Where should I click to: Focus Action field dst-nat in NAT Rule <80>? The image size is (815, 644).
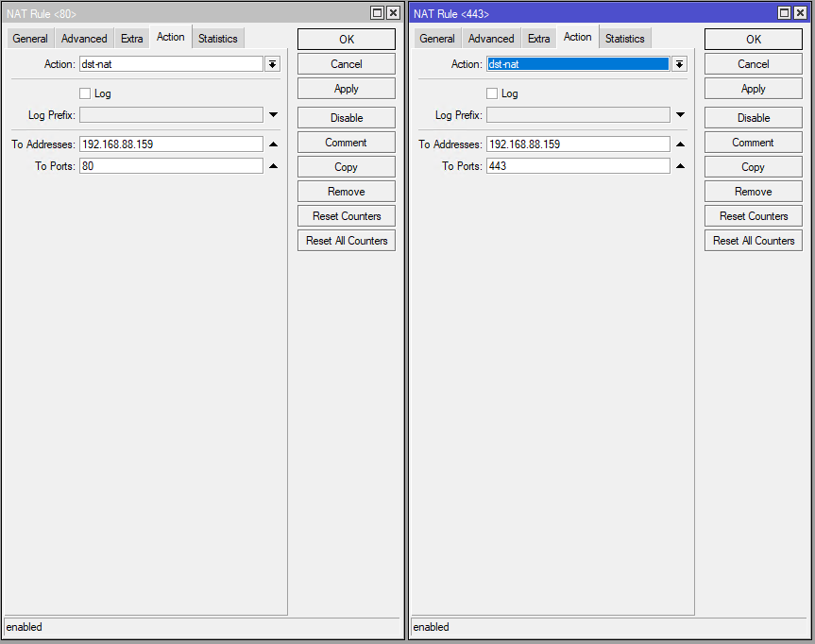171,64
